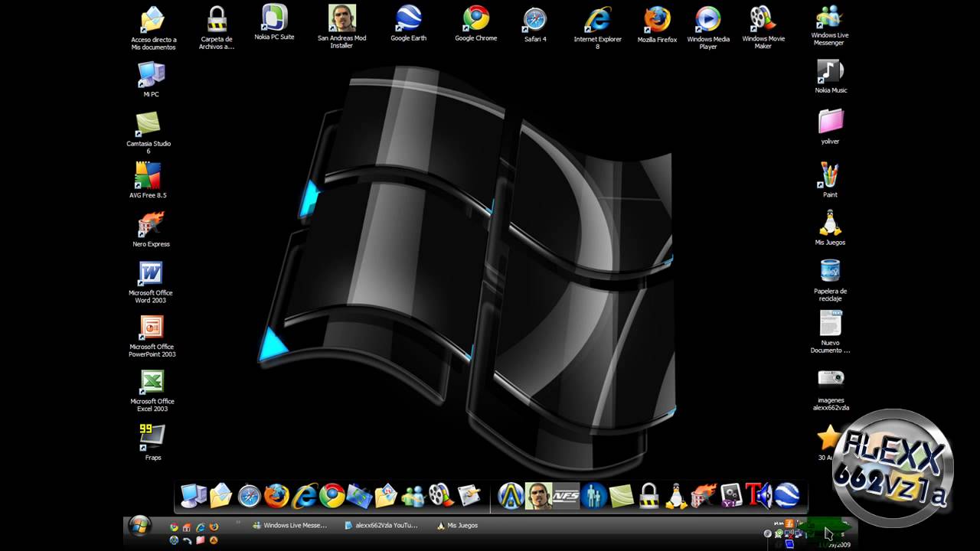Open Windows Live Messenger desktop shortcut
The height and width of the screenshot is (551, 980).
(x=829, y=24)
